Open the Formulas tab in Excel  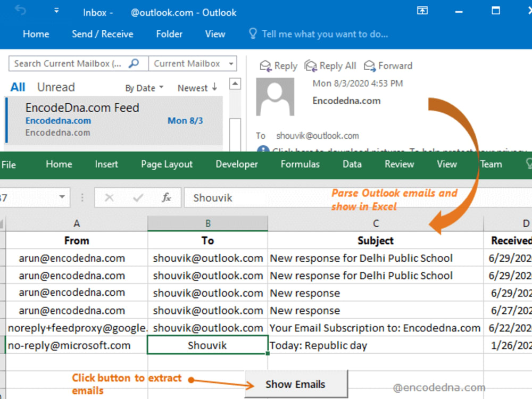tap(300, 164)
